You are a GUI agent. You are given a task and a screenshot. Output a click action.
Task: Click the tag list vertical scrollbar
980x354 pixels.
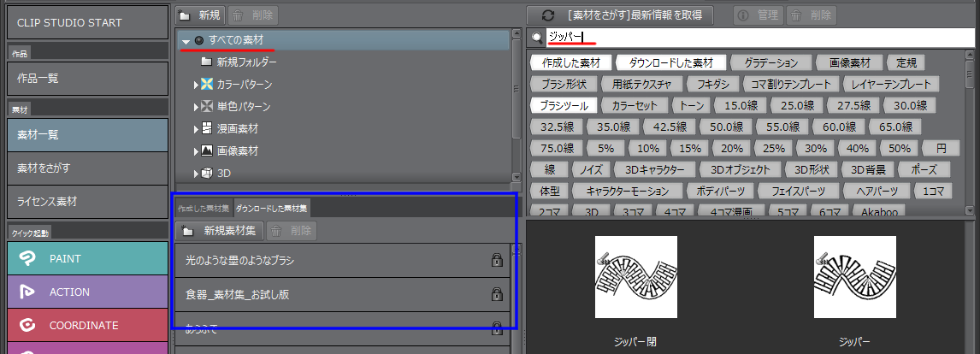tap(970, 132)
